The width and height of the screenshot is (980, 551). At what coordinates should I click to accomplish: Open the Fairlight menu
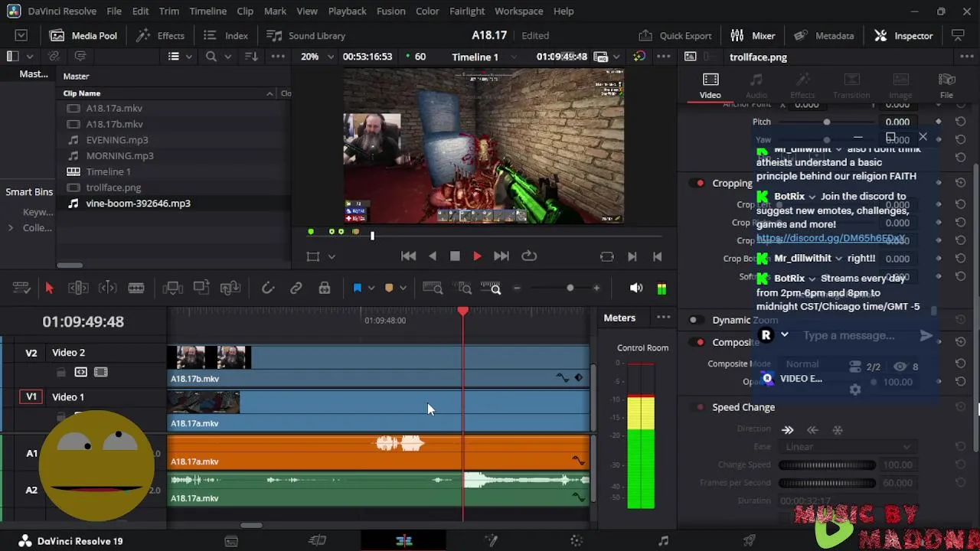coord(466,11)
